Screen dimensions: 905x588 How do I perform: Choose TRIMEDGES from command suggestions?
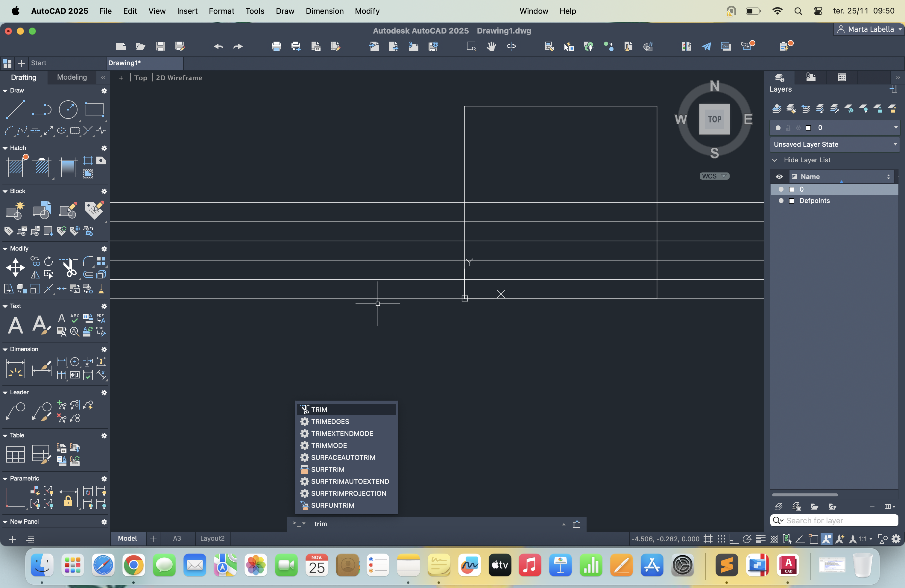(x=330, y=422)
